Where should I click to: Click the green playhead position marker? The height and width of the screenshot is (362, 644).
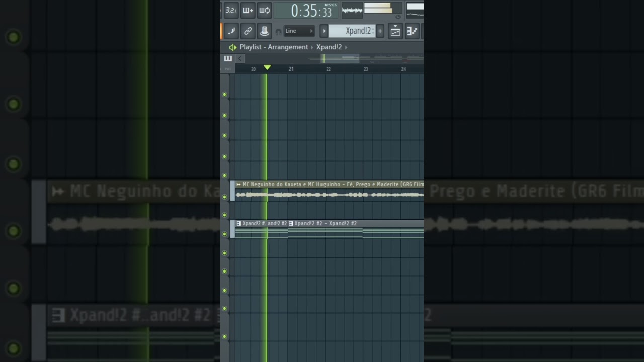(267, 67)
